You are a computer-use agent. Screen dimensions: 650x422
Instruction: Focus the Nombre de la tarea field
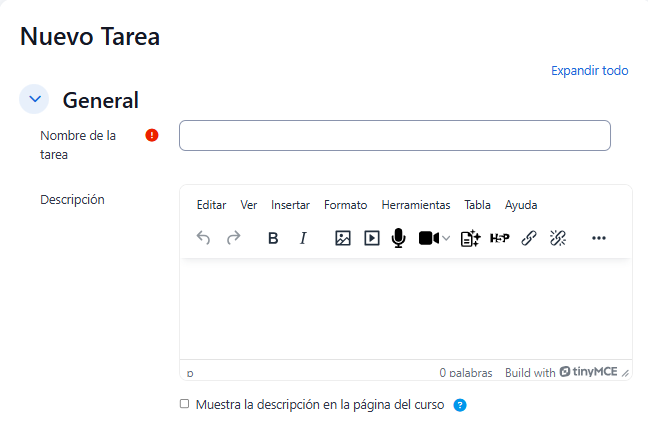pos(394,136)
